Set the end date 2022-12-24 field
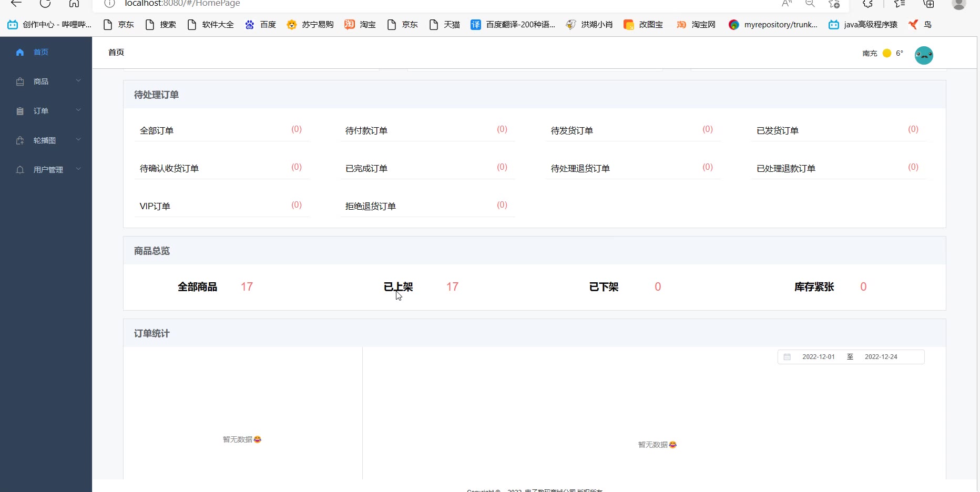This screenshot has height=492, width=980. (x=881, y=357)
